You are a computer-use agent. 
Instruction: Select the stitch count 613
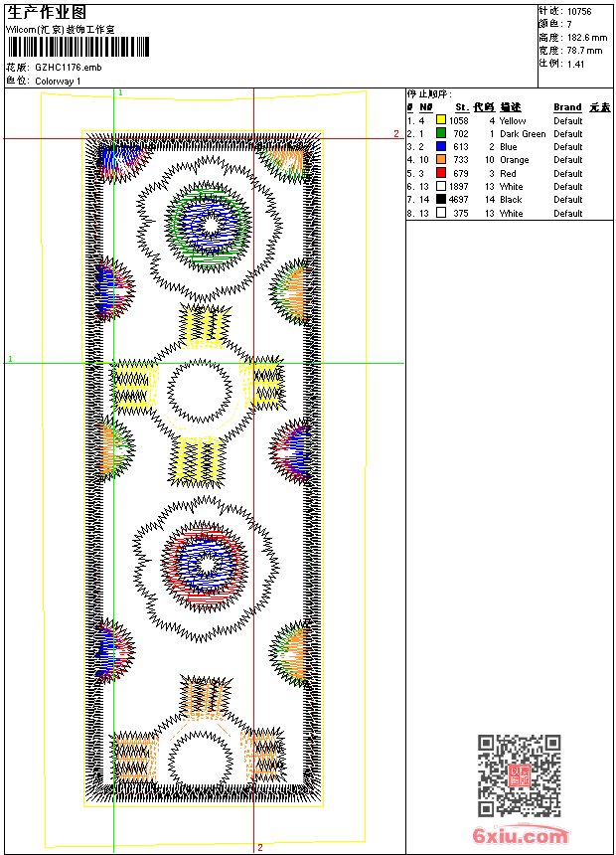[461, 147]
